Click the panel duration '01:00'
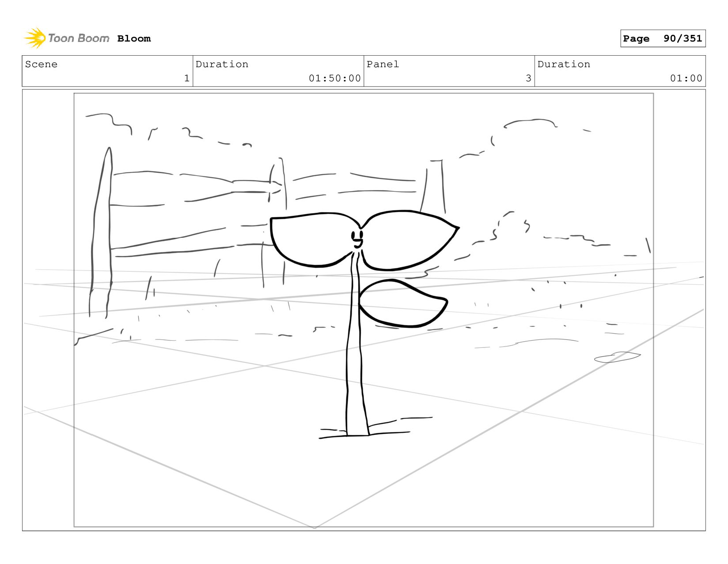 tap(686, 78)
